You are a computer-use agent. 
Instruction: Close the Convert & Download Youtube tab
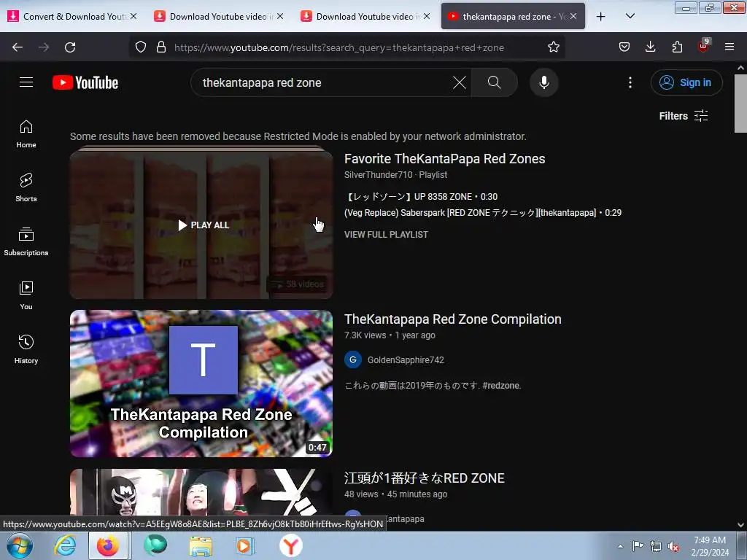(133, 16)
